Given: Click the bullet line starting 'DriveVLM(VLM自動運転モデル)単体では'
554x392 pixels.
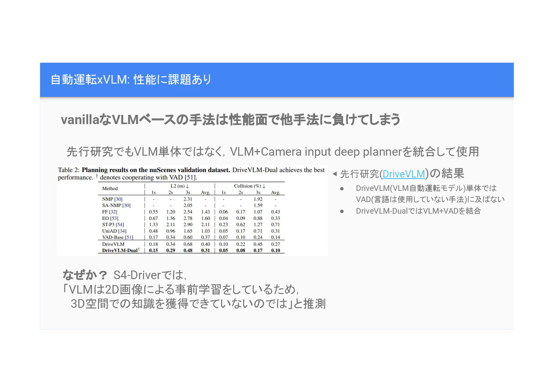Looking at the screenshot, I should coord(426,188).
